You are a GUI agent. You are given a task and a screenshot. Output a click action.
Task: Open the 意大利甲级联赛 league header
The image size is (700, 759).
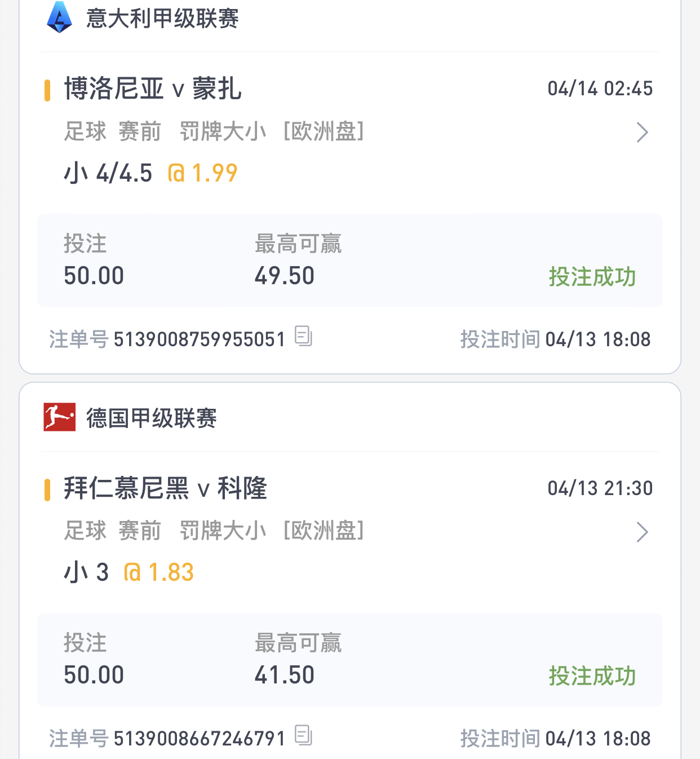[x=162, y=19]
